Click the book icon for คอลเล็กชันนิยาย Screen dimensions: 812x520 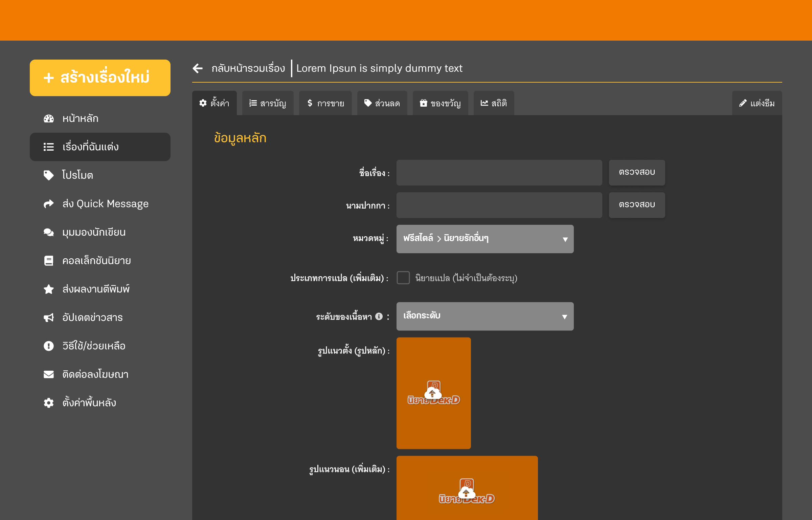pos(49,261)
